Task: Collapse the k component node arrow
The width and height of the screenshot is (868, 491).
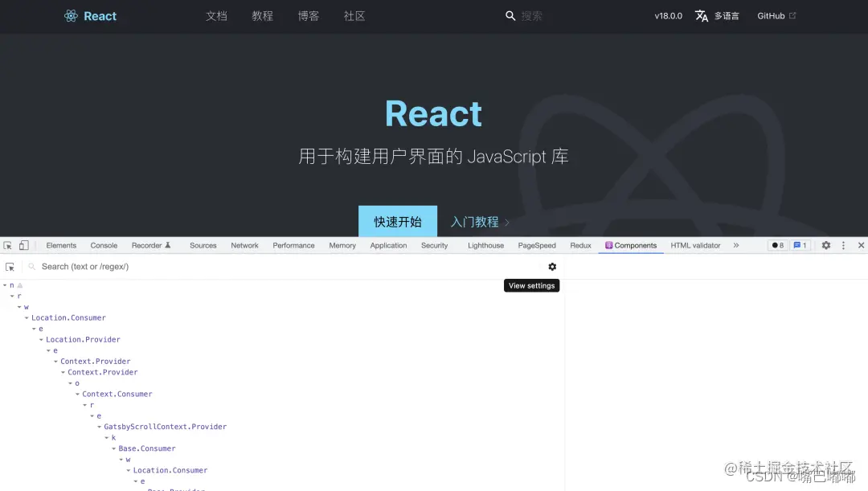Action: pyautogui.click(x=106, y=438)
